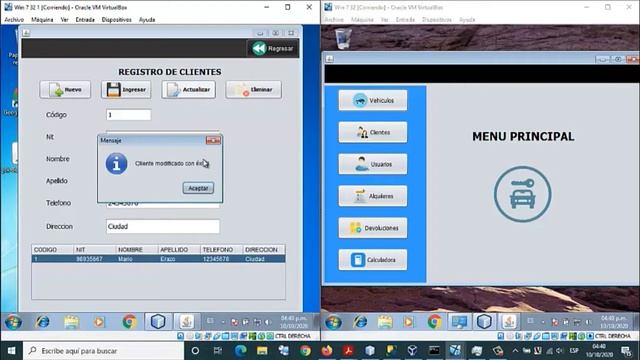Open Ver menu in Win 7 32 1 VirtualBox window
The height and width of the screenshot is (360, 640).
[64, 20]
